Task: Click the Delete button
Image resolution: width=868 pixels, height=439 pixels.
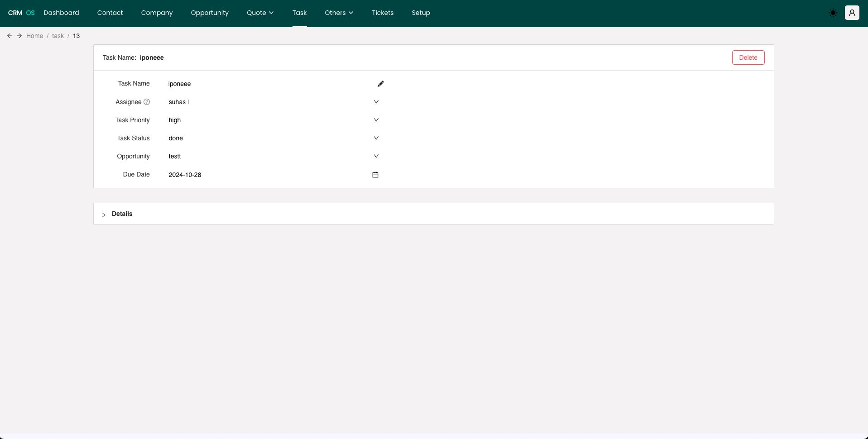Action: tap(748, 57)
